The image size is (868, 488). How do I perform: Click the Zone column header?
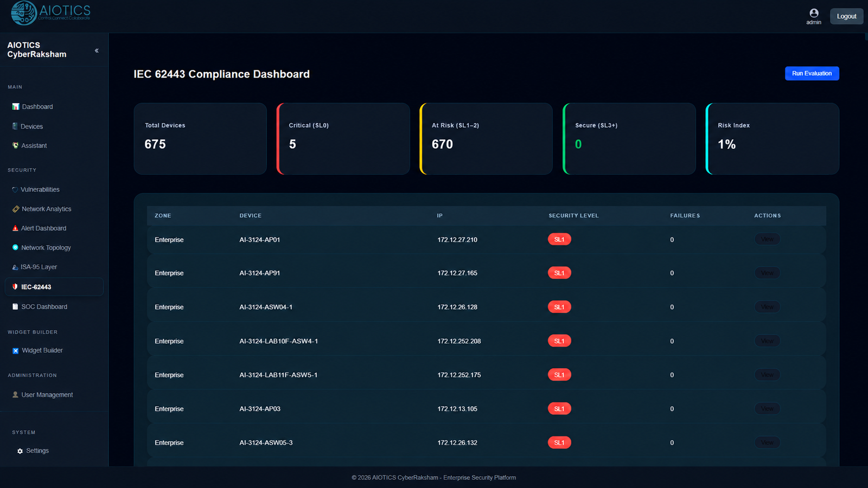tap(163, 216)
